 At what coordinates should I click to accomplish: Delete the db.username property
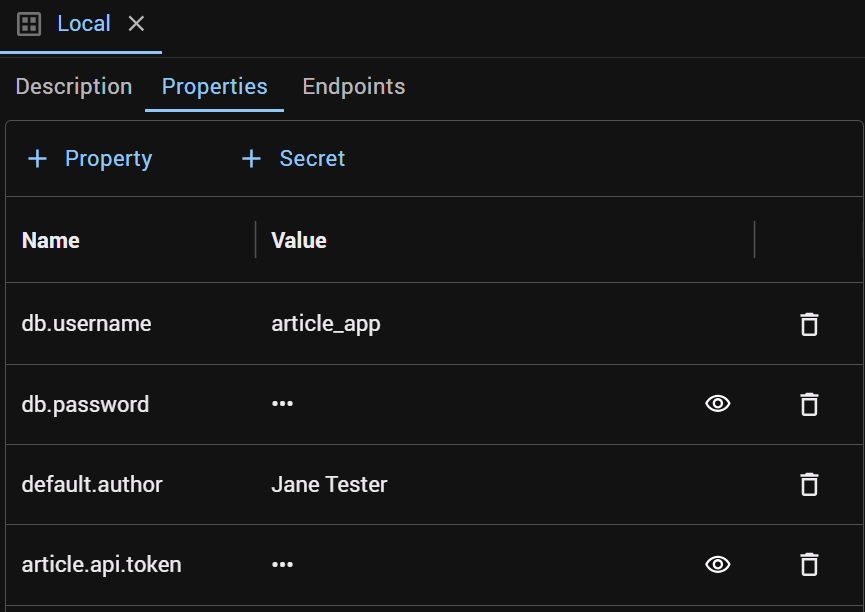[x=809, y=324]
